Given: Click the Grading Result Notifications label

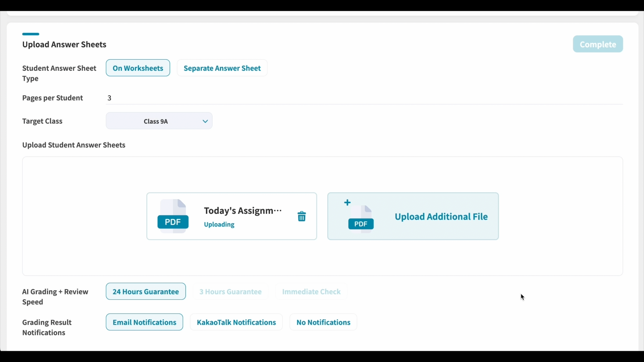Looking at the screenshot, I should pyautogui.click(x=47, y=328).
